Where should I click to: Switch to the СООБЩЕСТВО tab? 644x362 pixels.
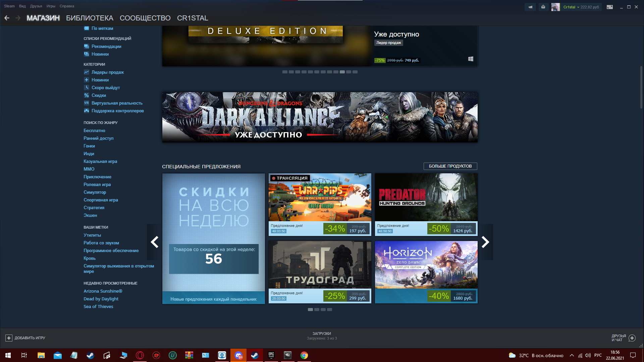[x=145, y=18]
